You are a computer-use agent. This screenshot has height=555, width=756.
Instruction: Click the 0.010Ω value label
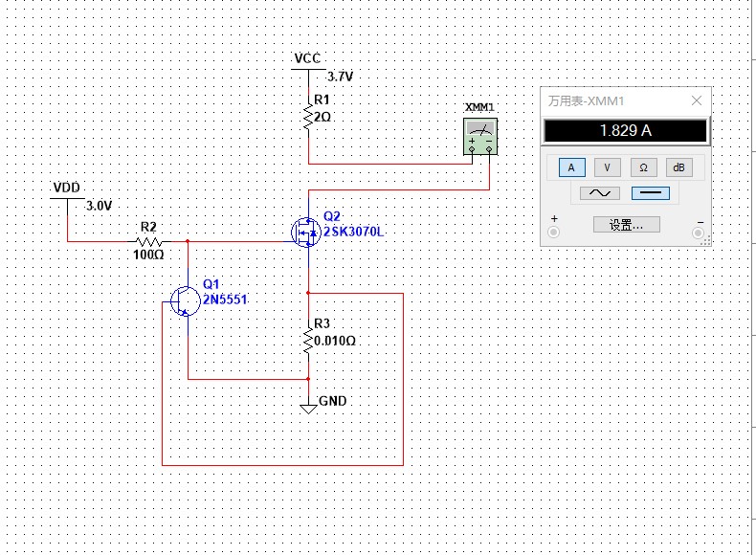tap(335, 341)
